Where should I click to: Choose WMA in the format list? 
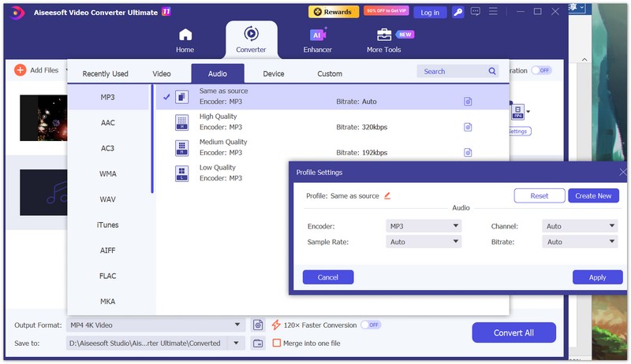[108, 173]
